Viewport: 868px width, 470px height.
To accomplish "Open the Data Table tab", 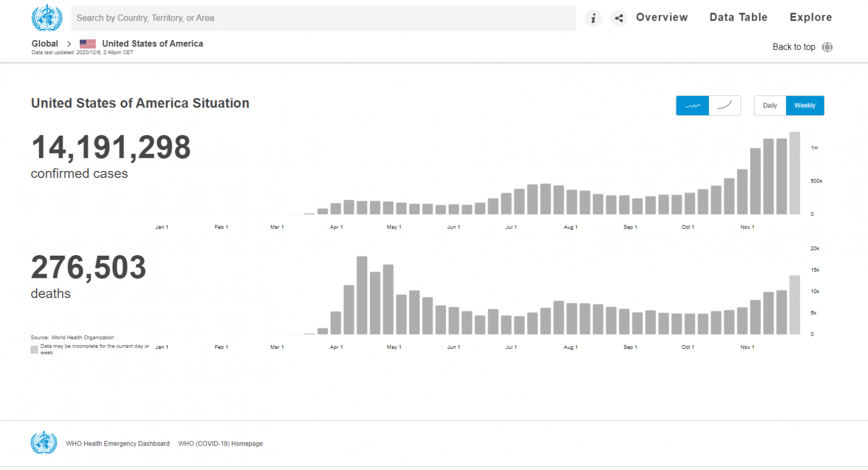I will click(x=738, y=17).
